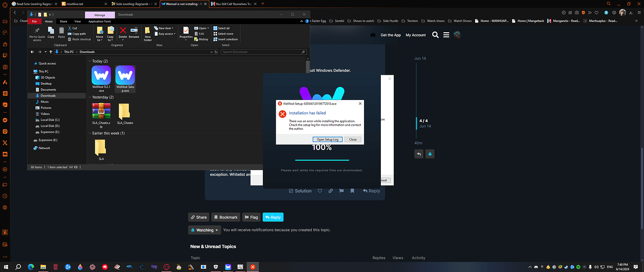The image size is (644, 272).
Task: Select the novellive.net browser tab
Action: (x=75, y=3)
